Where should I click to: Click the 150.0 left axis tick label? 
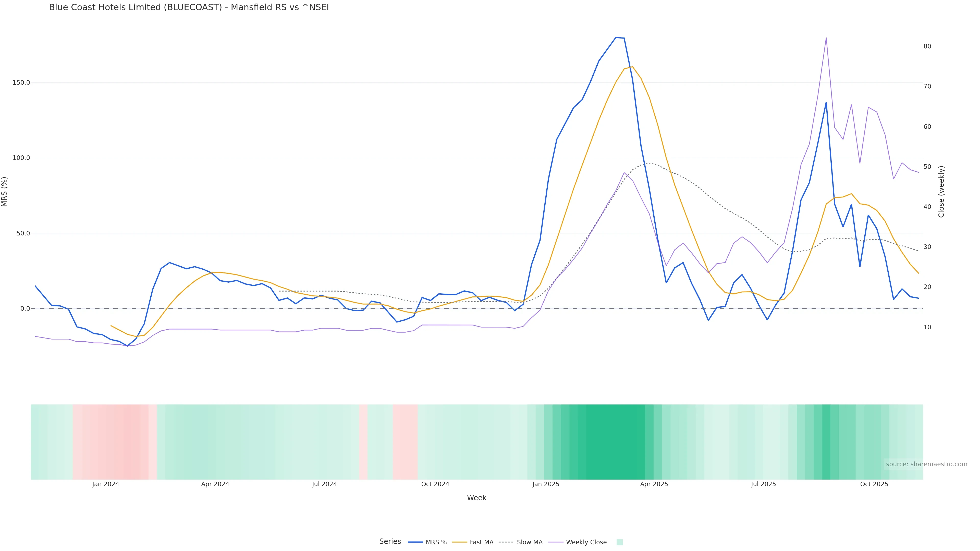21,82
